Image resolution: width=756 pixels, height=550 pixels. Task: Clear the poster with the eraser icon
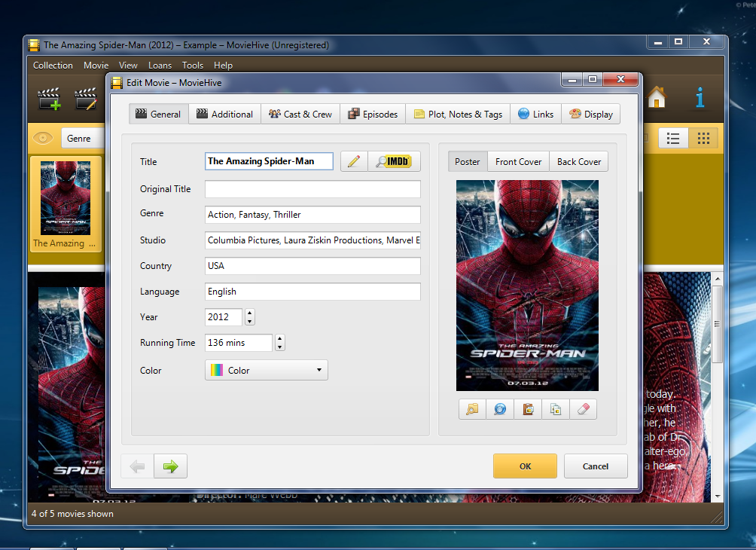(x=584, y=409)
